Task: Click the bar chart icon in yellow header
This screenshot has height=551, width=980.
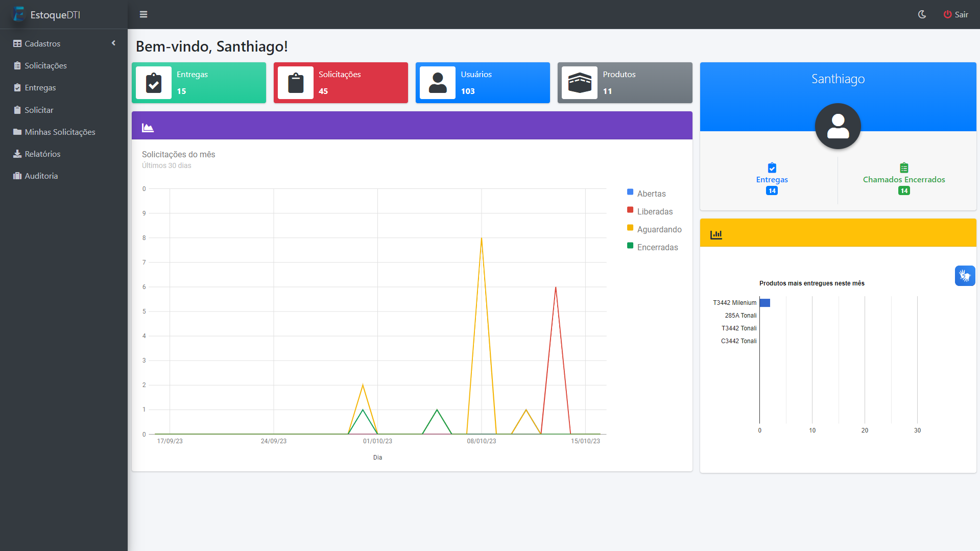Action: [x=716, y=234]
